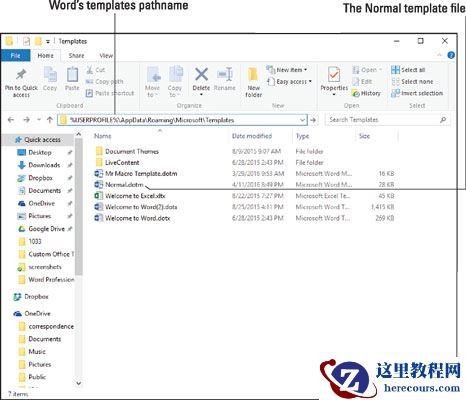Click the go-to address arrow button
Image resolution: width=466 pixels, height=400 pixels.
(313, 120)
